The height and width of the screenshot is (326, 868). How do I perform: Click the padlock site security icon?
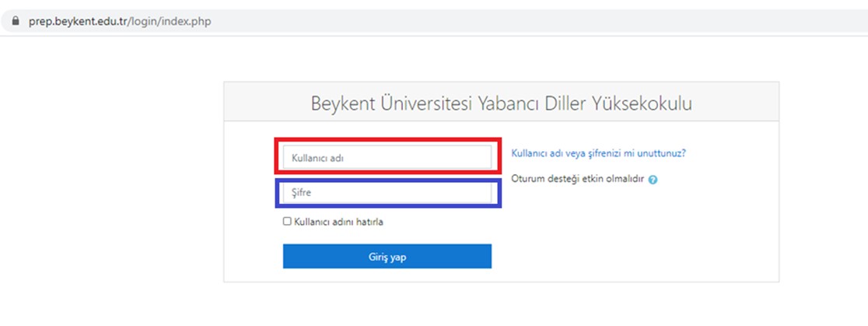[15, 22]
